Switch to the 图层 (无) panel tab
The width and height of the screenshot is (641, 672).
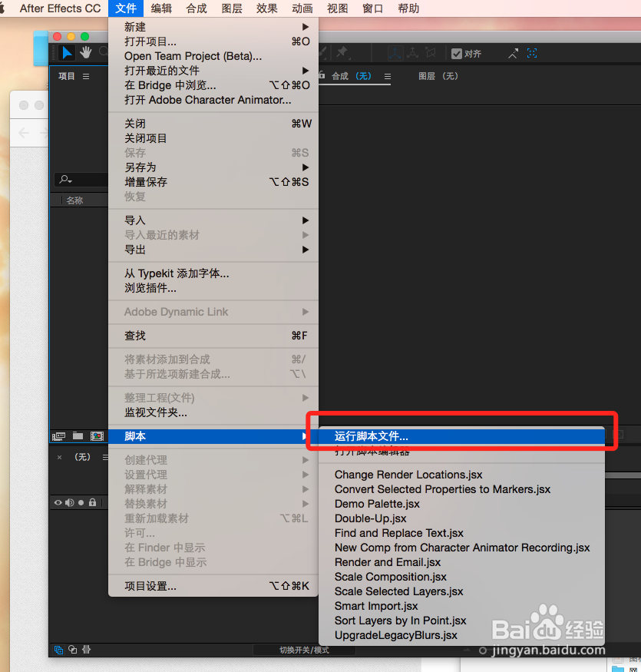[438, 76]
